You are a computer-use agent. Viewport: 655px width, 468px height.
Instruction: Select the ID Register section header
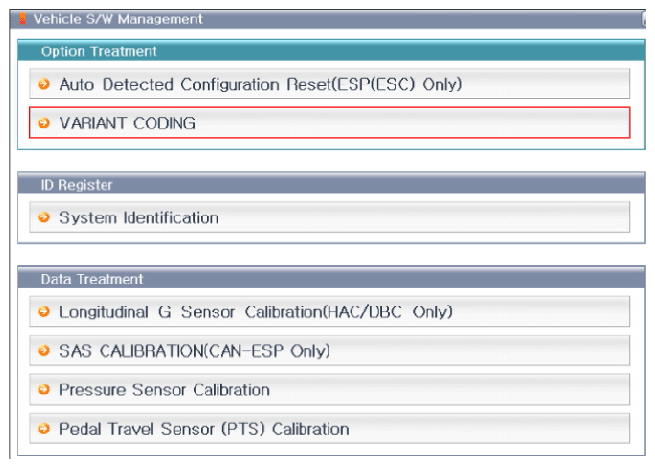[76, 185]
